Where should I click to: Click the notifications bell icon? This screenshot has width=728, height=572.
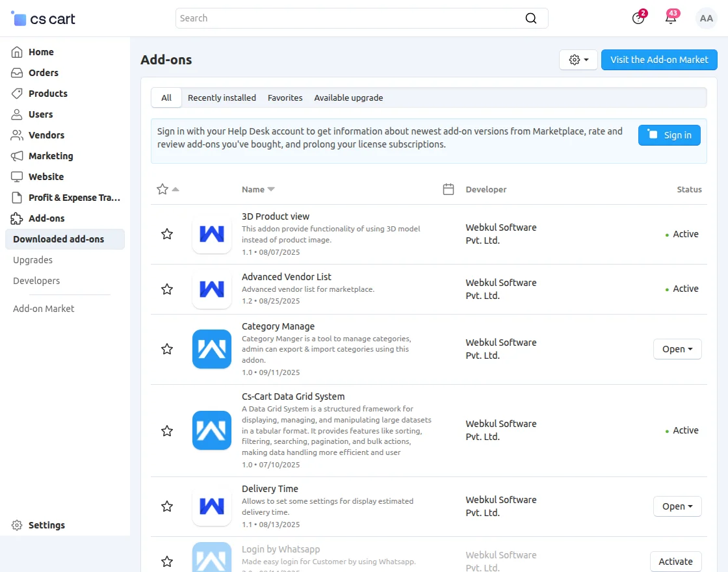671,18
